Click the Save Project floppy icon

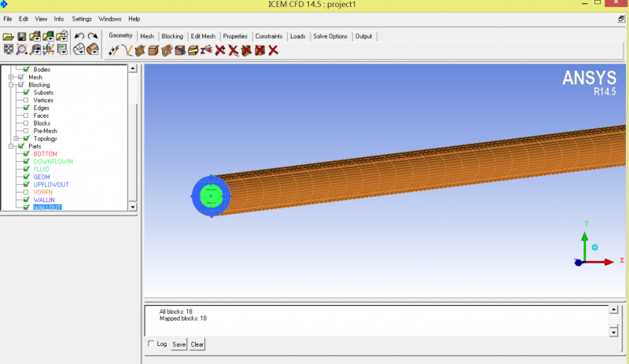[x=22, y=36]
